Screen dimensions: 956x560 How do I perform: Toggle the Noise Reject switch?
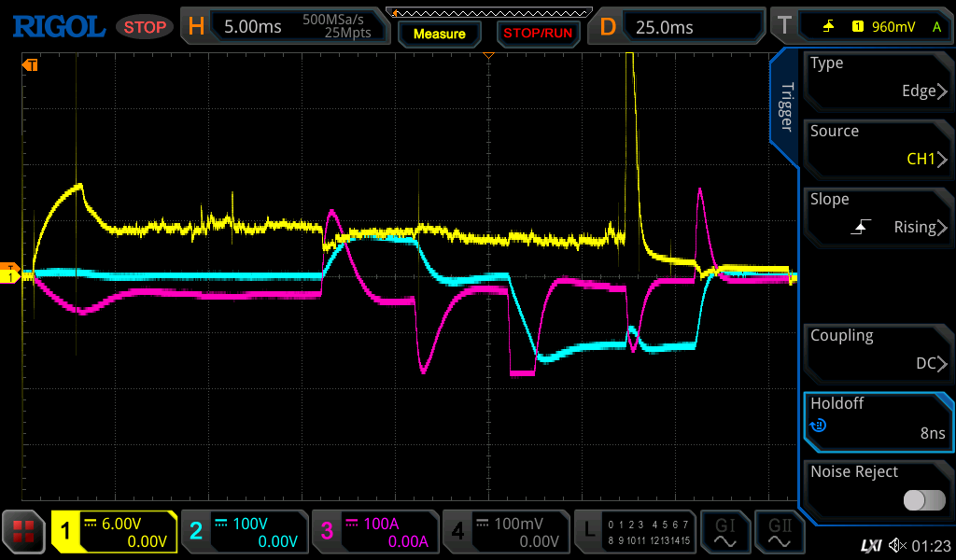[923, 500]
